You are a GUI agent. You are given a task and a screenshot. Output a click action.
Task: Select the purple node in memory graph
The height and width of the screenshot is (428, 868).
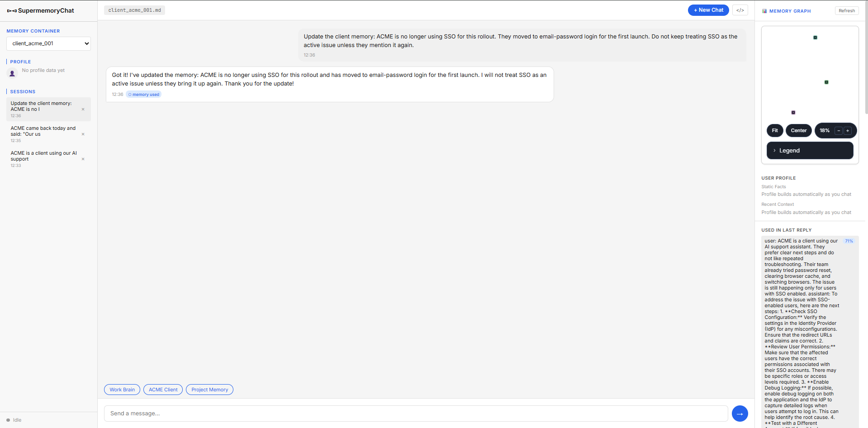point(793,112)
